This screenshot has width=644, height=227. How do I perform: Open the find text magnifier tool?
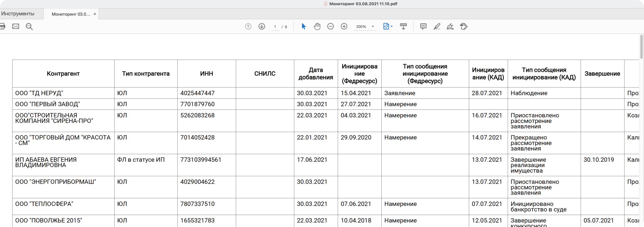click(29, 26)
